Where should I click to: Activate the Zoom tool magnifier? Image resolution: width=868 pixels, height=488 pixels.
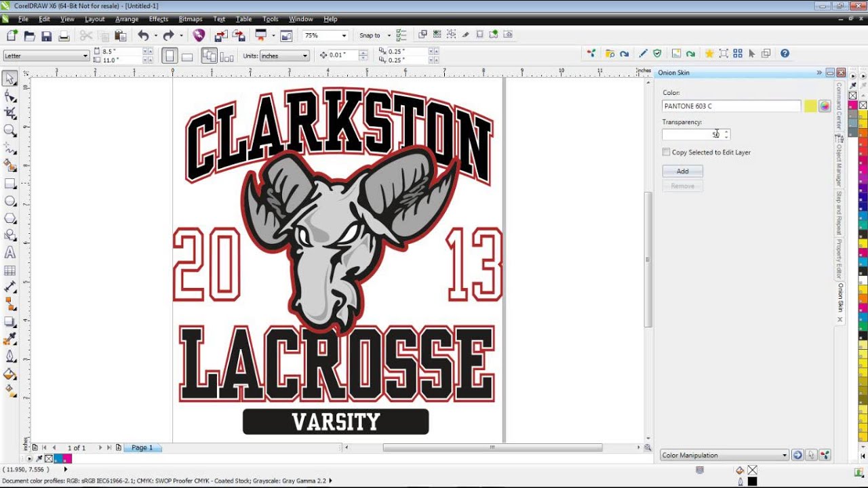click(x=10, y=131)
